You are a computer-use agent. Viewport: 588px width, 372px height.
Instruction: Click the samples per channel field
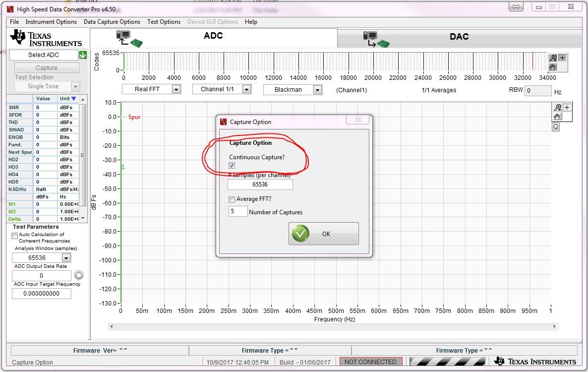(x=260, y=185)
